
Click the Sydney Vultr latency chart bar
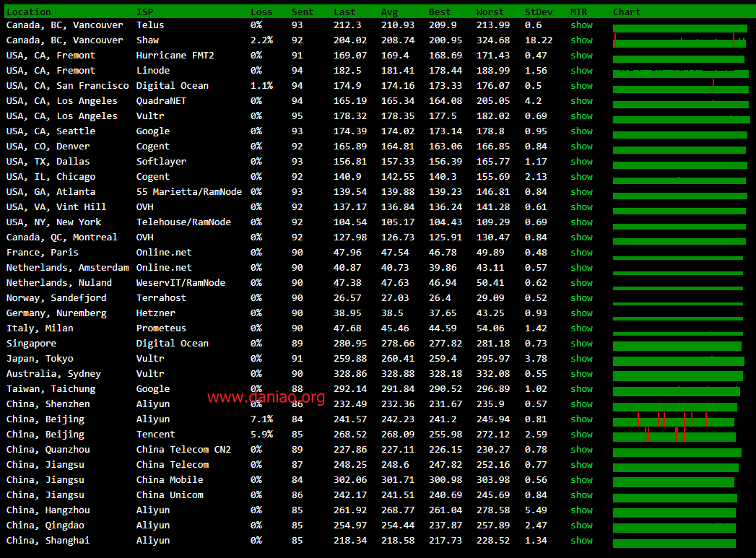[x=678, y=375]
